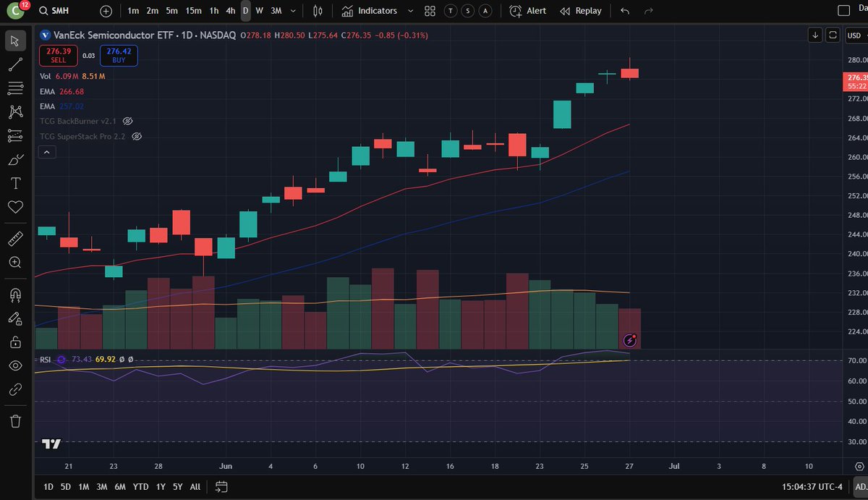Image resolution: width=868 pixels, height=500 pixels.
Task: Switch to the 1m interval
Action: click(x=133, y=11)
